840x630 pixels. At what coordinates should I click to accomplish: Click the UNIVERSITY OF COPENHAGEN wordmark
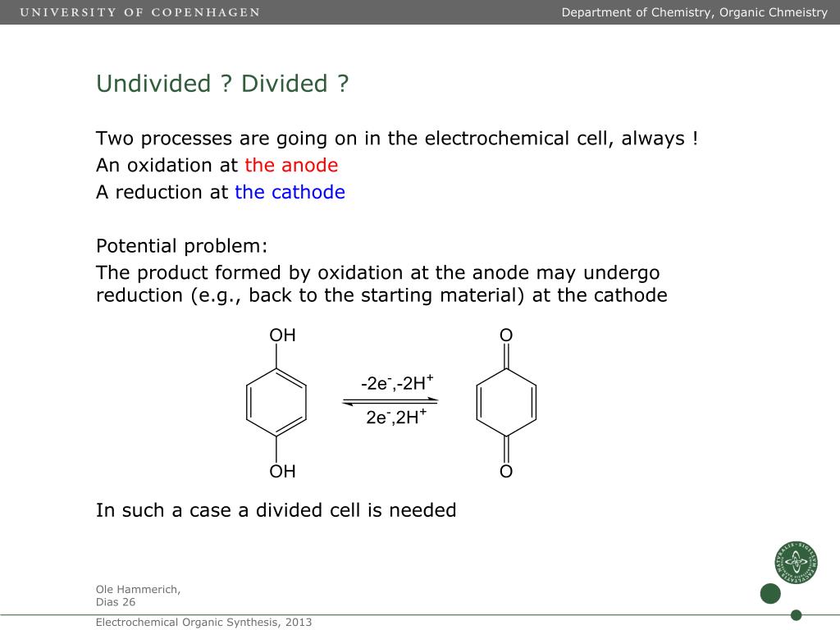[x=141, y=12]
